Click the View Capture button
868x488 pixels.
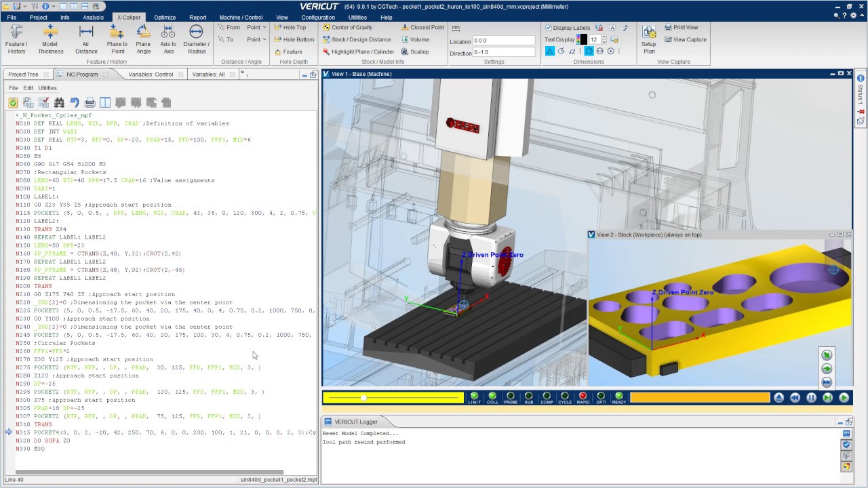tap(685, 40)
